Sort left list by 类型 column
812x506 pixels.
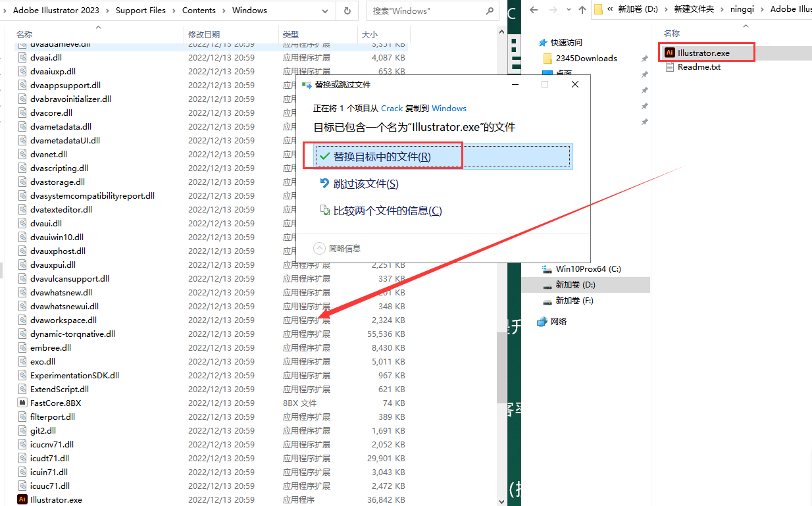[x=318, y=34]
